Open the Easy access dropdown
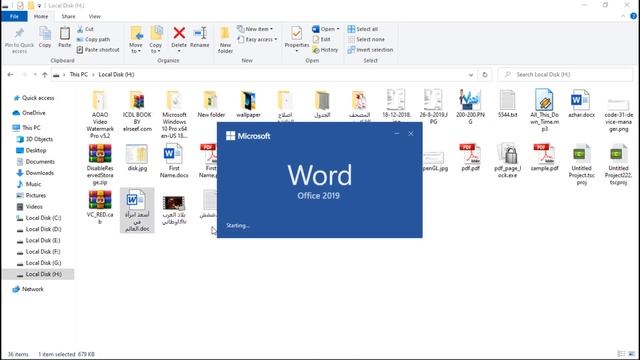 257,39
